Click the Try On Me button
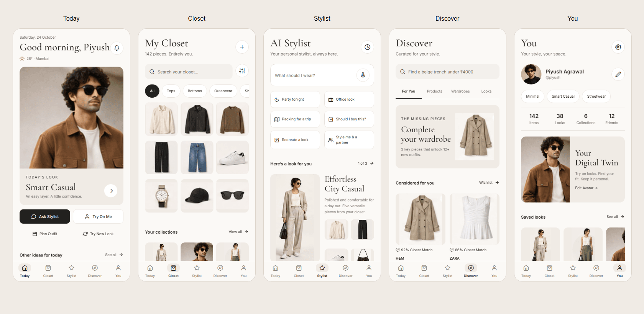This screenshot has height=314, width=644. point(98,216)
